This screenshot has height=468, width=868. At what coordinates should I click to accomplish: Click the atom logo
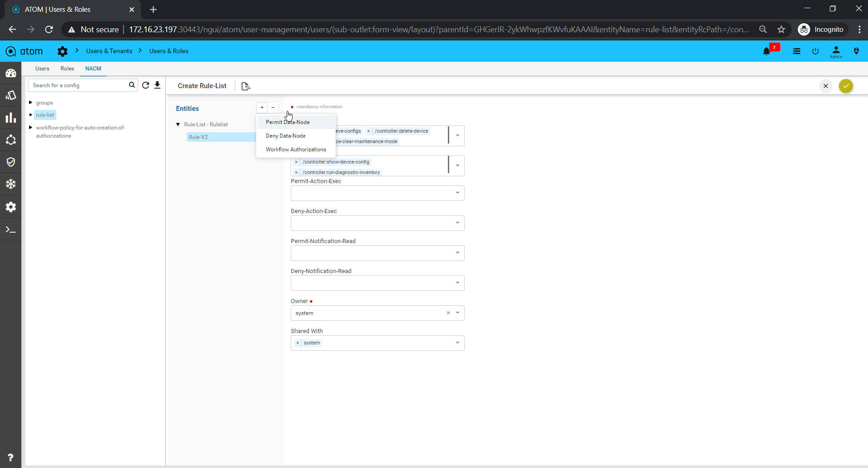(x=25, y=51)
